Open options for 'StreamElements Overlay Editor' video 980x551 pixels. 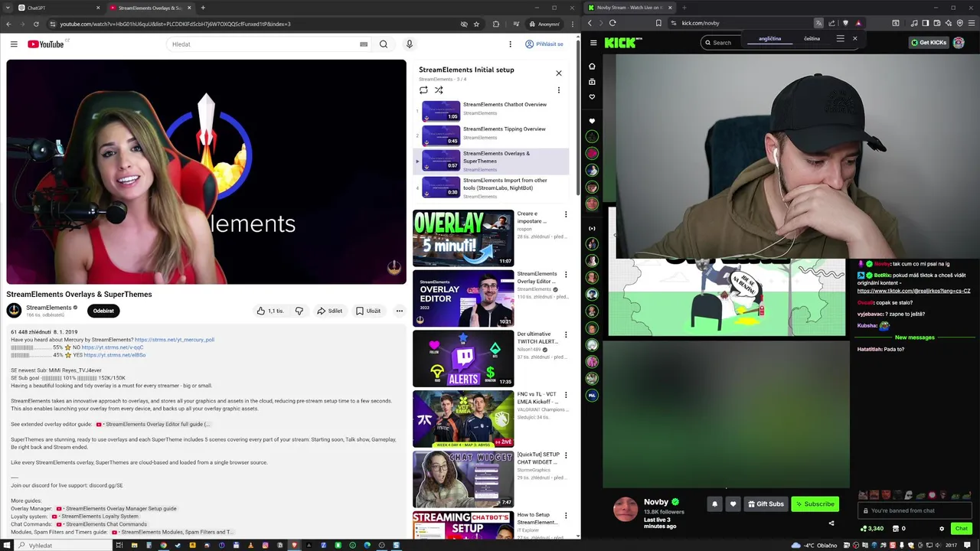[x=566, y=274]
